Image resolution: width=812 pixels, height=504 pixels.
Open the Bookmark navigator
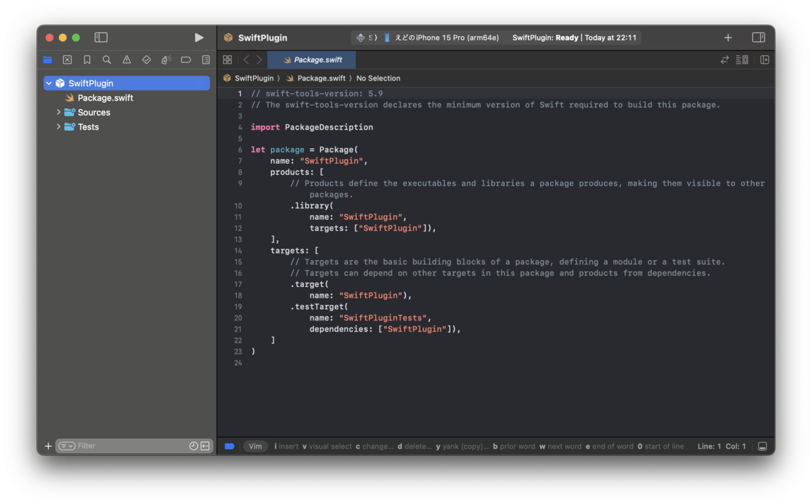87,60
